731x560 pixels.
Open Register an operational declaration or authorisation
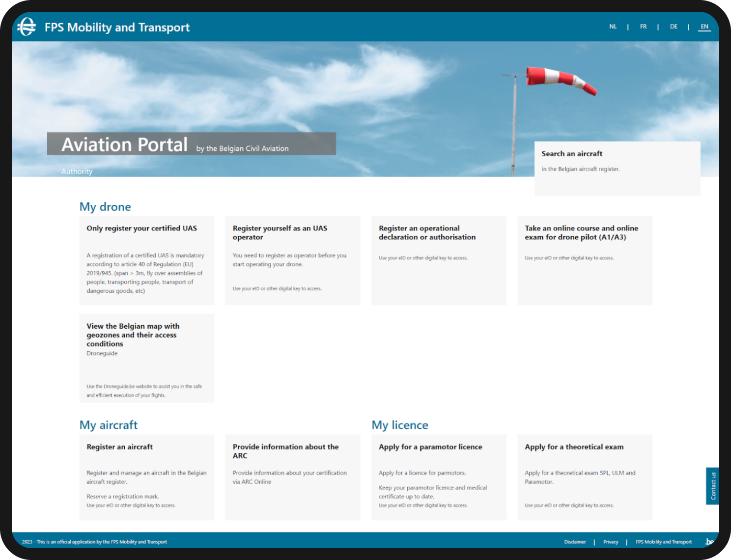[438, 260]
